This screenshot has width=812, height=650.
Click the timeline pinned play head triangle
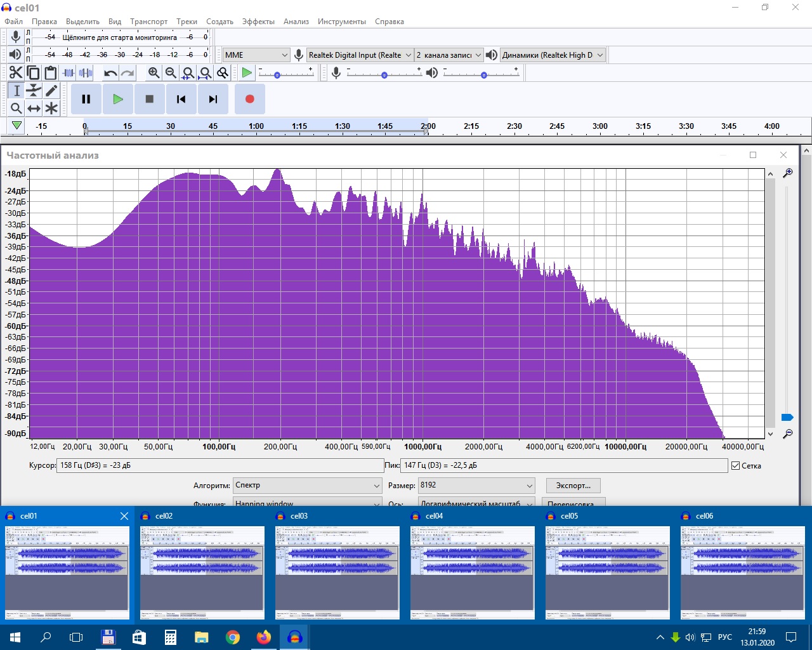pyautogui.click(x=16, y=126)
